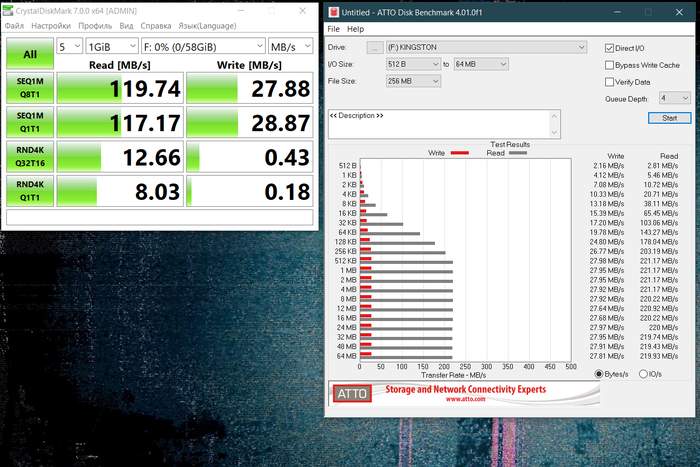Start the RND4K Q1T1 test

pyautogui.click(x=30, y=191)
